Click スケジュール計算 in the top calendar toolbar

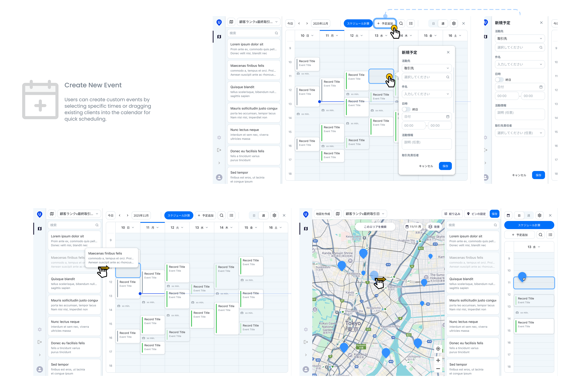(x=358, y=24)
